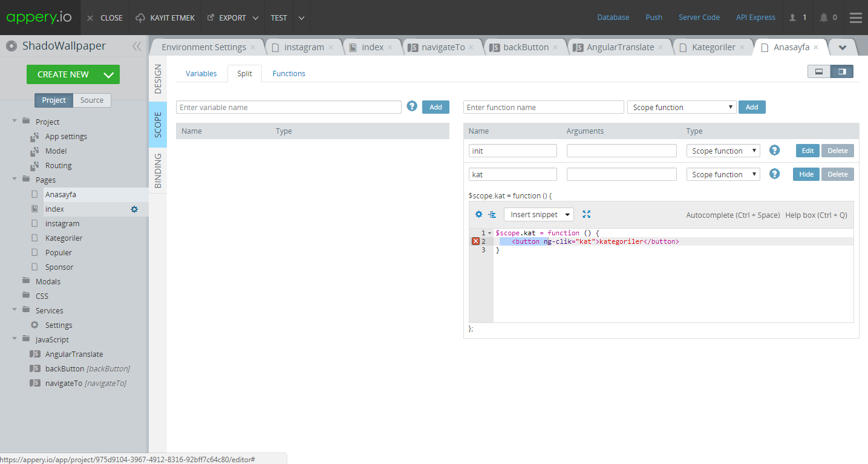Switch to right side panel layout icon
This screenshot has width=868, height=464.
click(841, 71)
